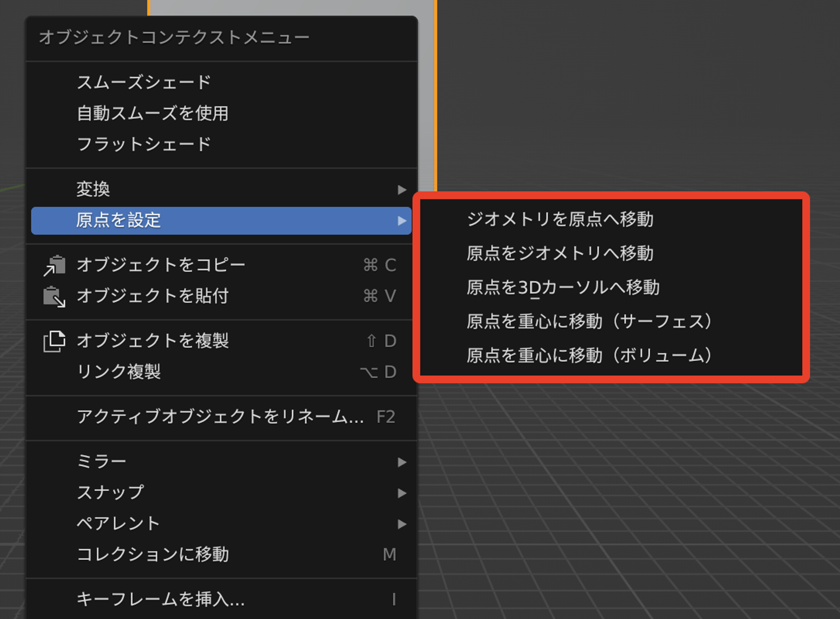This screenshot has height=619, width=840.
Task: Click the ⇧ D shortcut label
Action: click(381, 341)
